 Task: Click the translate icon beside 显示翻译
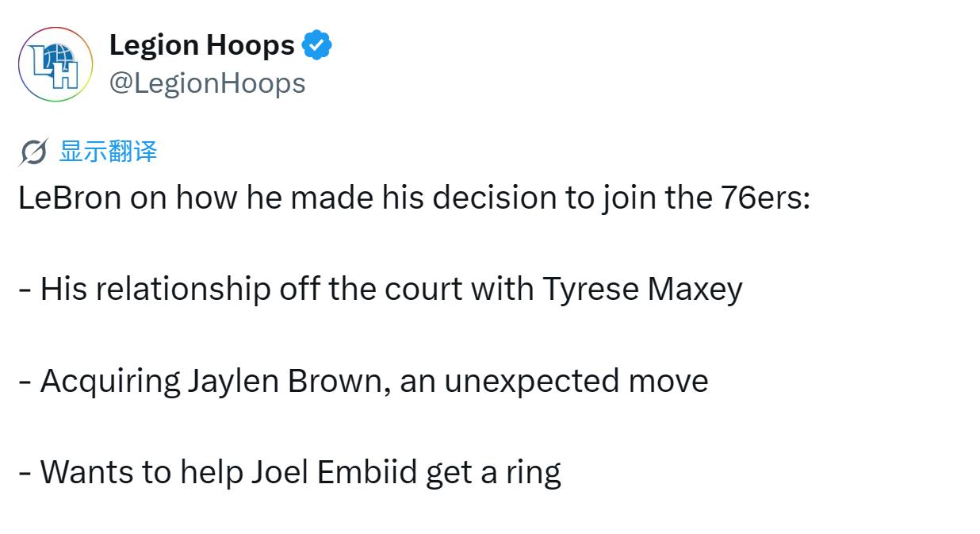point(33,152)
